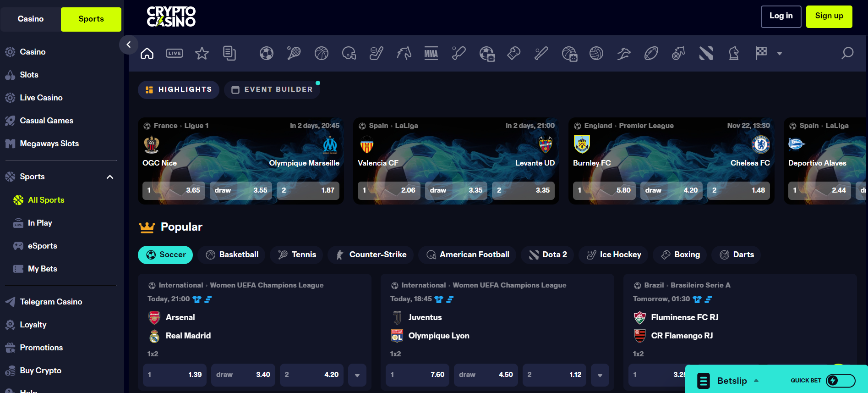Open Telegram Casino in sidebar
This screenshot has height=393, width=868.
[51, 302]
